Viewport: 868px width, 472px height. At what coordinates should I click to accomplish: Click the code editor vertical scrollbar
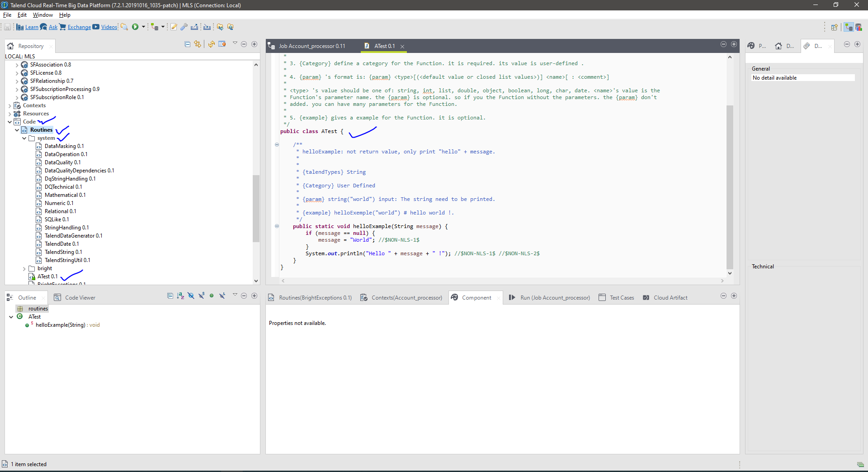pos(729,186)
